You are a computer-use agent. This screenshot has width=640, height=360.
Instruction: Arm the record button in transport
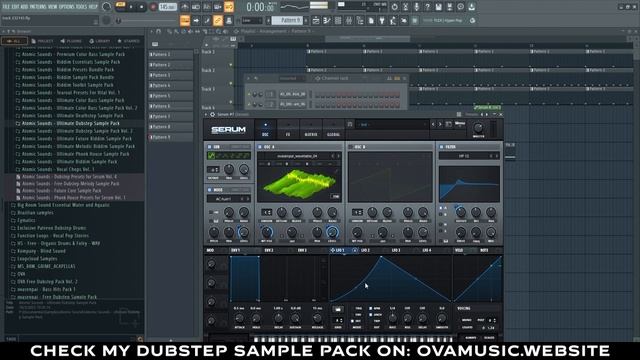click(x=153, y=7)
